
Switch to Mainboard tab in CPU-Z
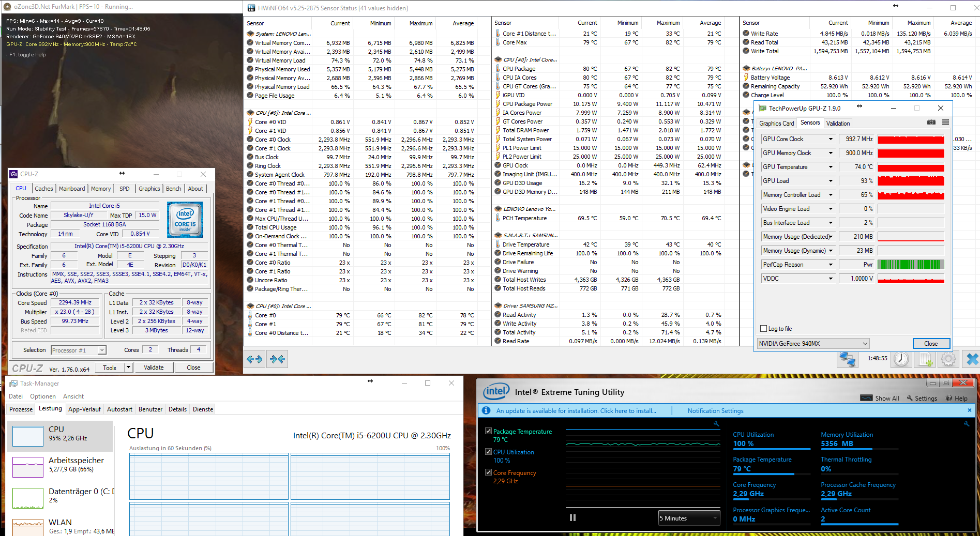(x=72, y=189)
